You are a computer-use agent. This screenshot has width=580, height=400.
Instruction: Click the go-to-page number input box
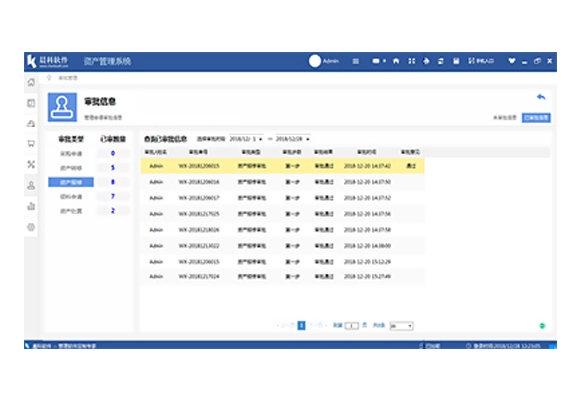[x=351, y=326]
